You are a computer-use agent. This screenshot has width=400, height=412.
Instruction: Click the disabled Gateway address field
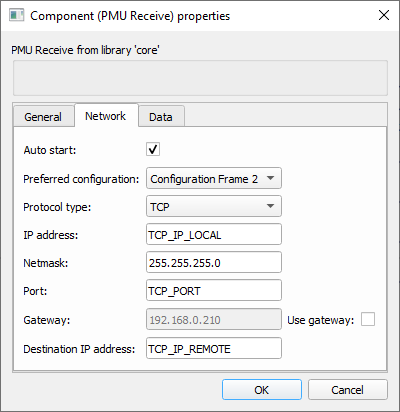(214, 319)
